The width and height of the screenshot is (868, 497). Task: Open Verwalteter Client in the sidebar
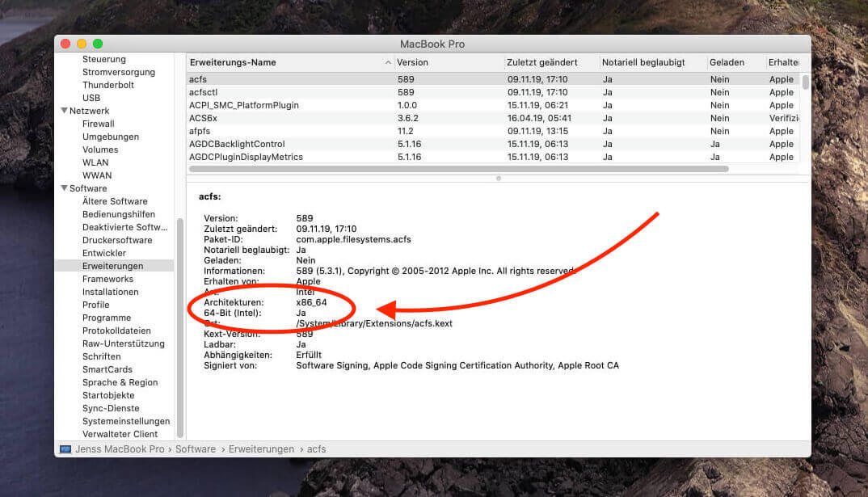(x=120, y=435)
